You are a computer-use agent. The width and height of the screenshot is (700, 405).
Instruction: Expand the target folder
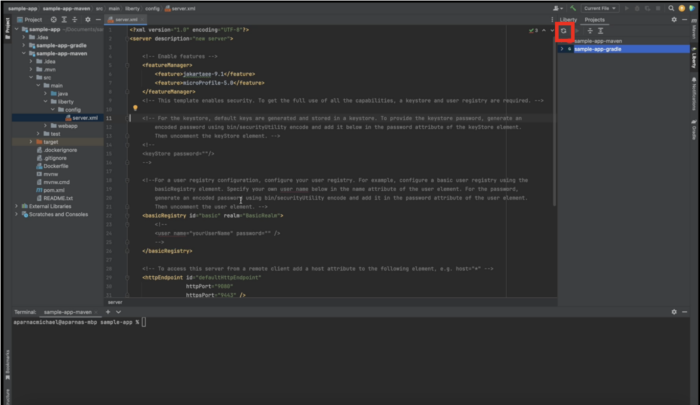[x=31, y=142]
